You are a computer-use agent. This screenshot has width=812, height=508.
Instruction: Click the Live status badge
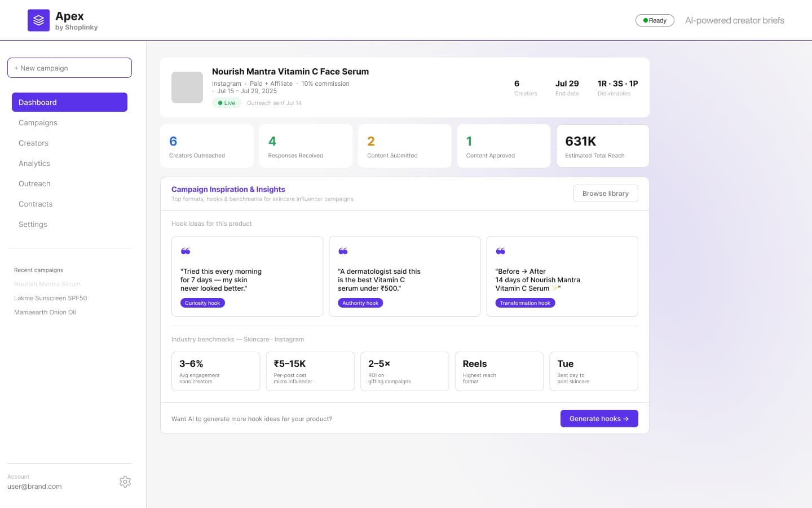tap(227, 103)
